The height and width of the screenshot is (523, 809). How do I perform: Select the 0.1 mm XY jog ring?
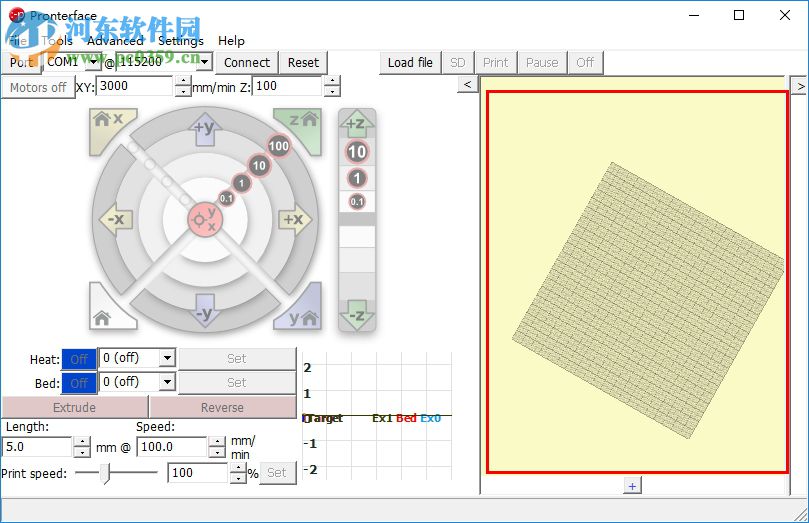coord(226,198)
